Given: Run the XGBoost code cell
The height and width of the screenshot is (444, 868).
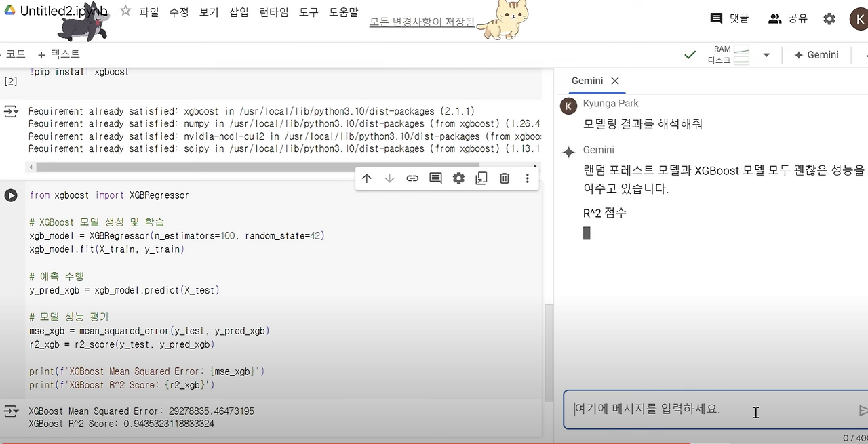Looking at the screenshot, I should coord(11,195).
